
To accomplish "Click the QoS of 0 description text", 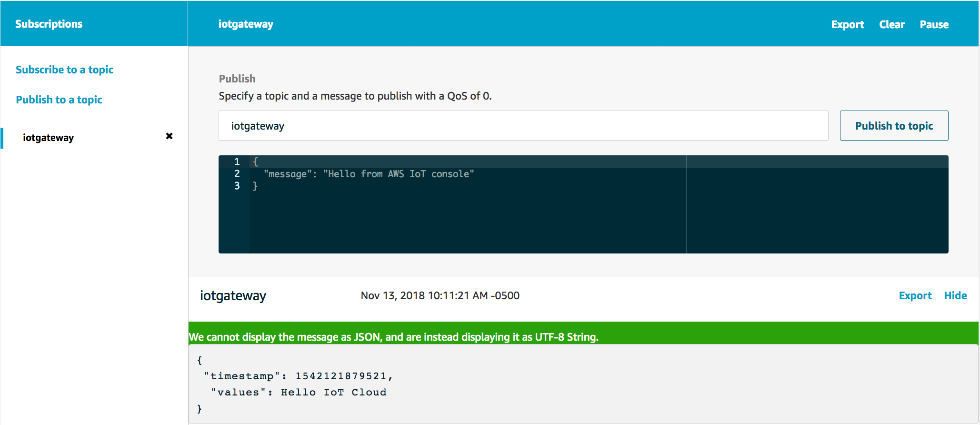I will click(355, 96).
